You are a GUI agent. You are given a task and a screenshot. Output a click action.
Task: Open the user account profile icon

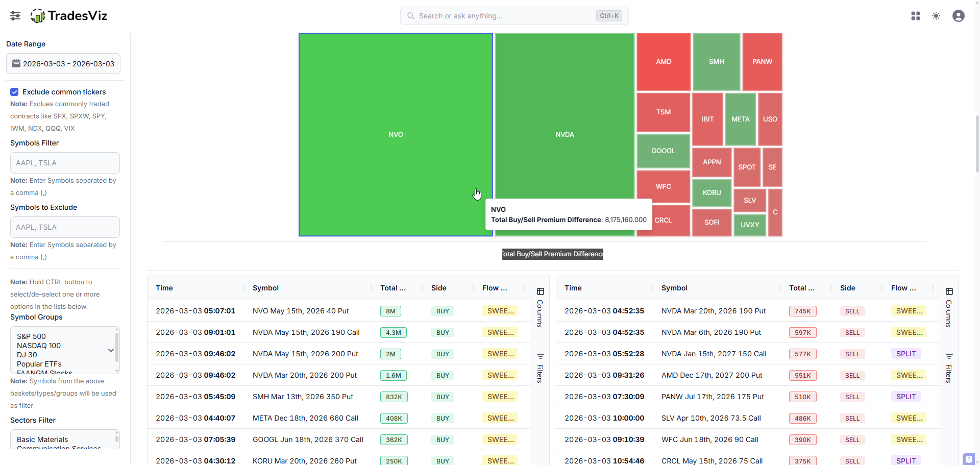point(959,16)
